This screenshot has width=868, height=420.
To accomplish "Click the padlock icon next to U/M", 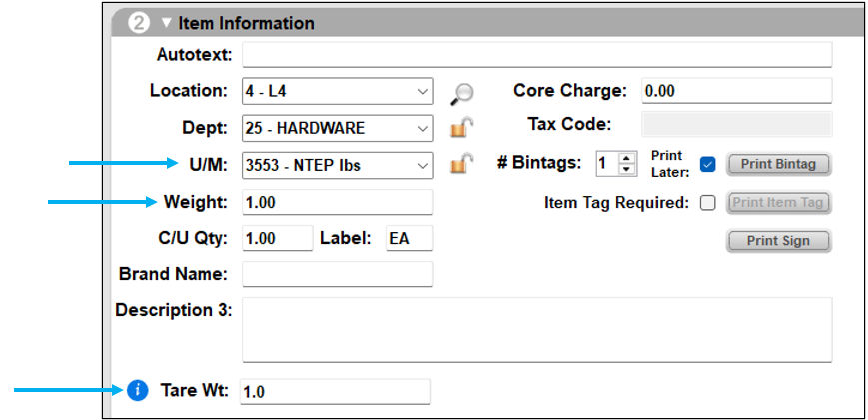I will tap(461, 164).
